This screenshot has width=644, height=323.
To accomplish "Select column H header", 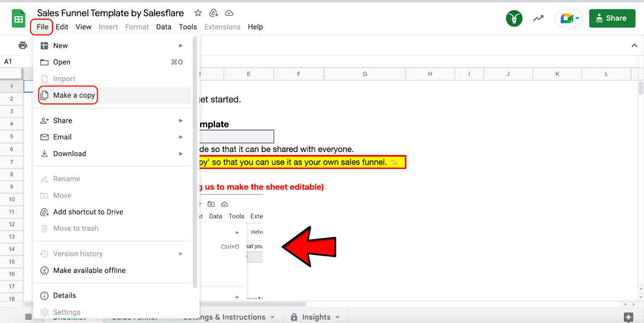I will (430, 74).
